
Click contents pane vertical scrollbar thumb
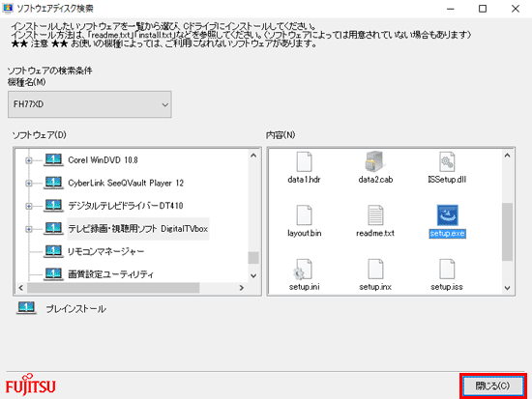pyautogui.click(x=507, y=232)
